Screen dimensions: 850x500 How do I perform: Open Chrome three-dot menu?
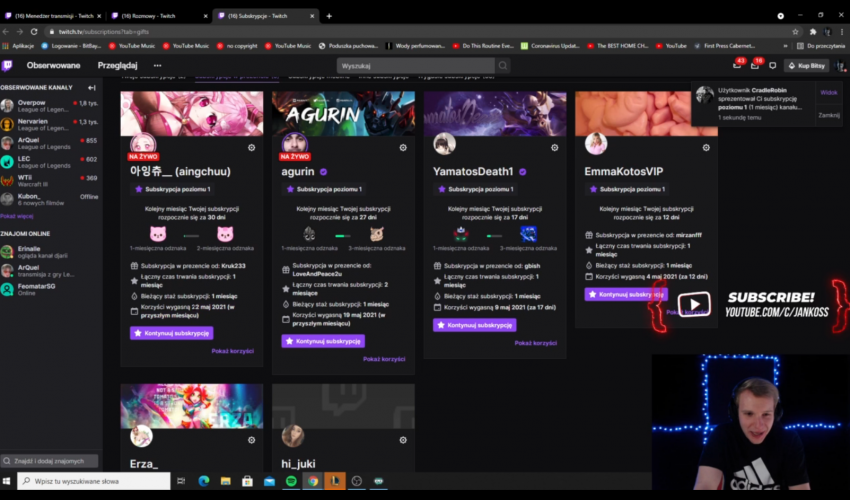coord(842,32)
